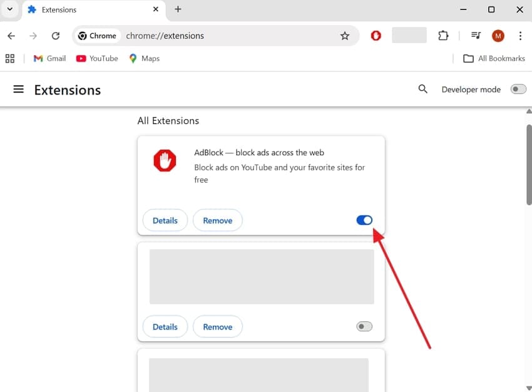
Task: Open the Extensions page hamburger menu
Action: click(18, 89)
